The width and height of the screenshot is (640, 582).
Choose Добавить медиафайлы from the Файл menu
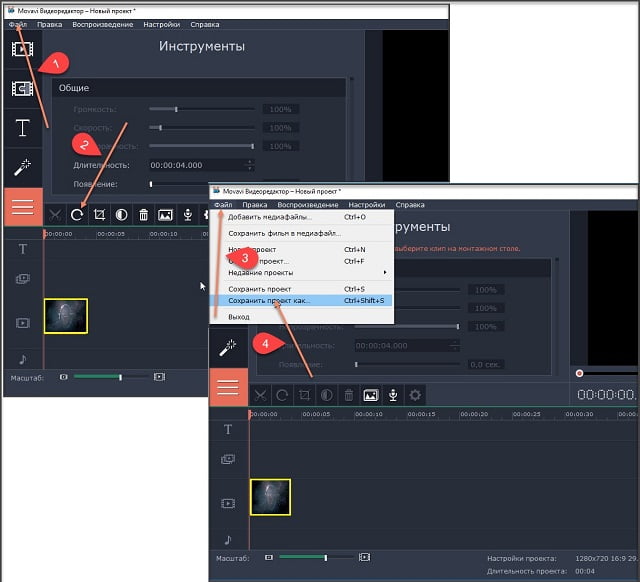[x=302, y=217]
